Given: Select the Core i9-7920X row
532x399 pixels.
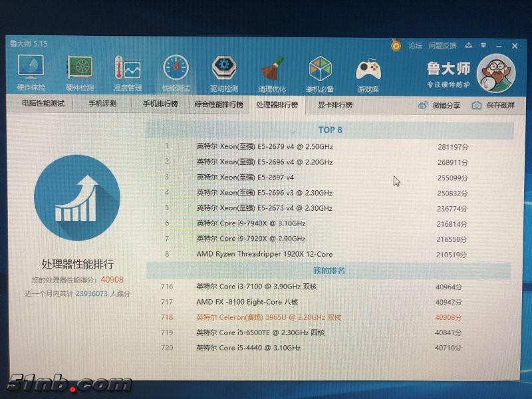Looking at the screenshot, I should [x=329, y=239].
